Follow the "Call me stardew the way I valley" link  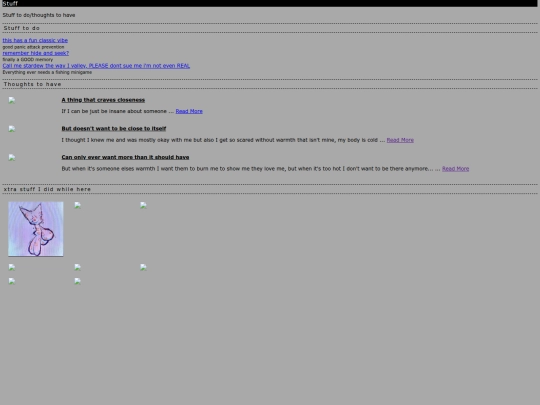click(x=96, y=66)
